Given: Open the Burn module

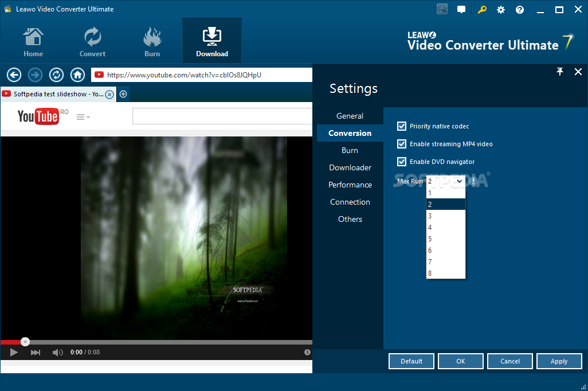Looking at the screenshot, I should 152,42.
